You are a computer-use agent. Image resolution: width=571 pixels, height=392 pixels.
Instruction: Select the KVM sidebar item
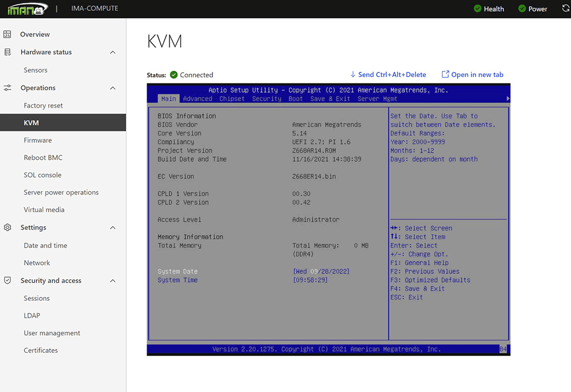point(63,123)
